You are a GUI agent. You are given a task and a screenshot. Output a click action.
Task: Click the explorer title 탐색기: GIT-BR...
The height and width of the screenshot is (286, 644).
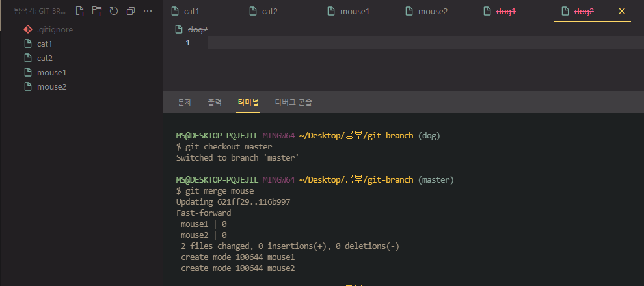tap(40, 11)
